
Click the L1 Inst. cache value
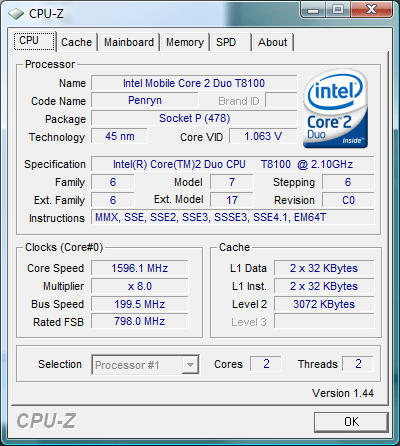(x=324, y=286)
